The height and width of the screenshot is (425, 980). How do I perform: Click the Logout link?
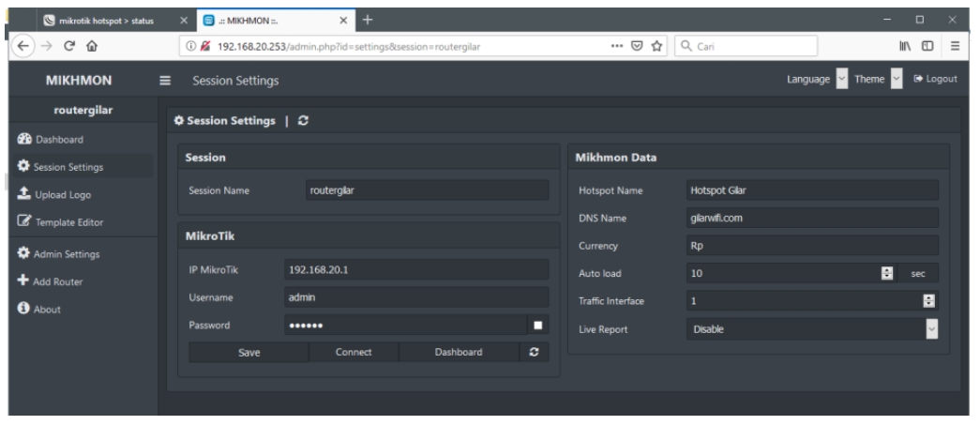(936, 79)
